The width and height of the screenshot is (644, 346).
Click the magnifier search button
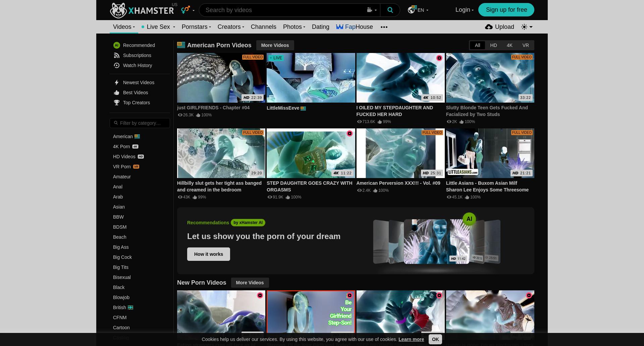pyautogui.click(x=390, y=10)
